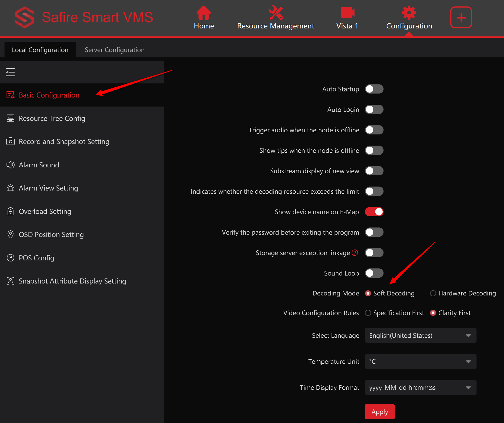
Task: Click the Overload Setting icon
Action: [x=10, y=211]
